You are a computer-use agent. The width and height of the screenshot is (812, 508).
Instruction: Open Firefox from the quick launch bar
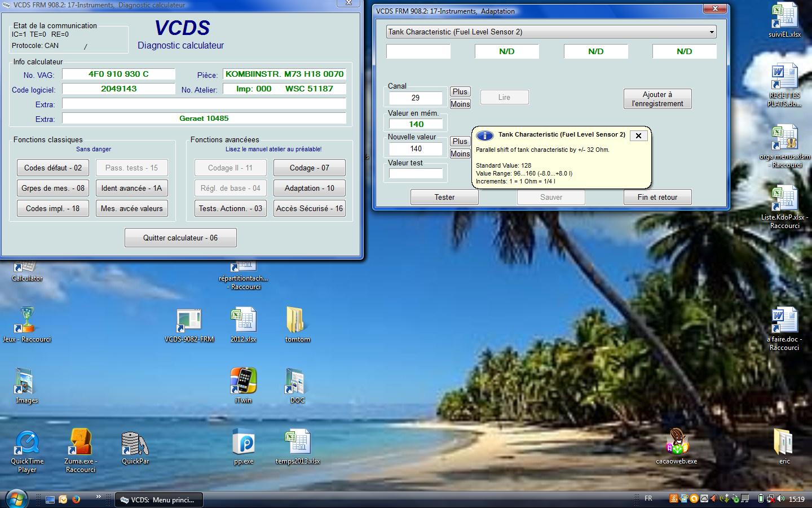(76, 500)
